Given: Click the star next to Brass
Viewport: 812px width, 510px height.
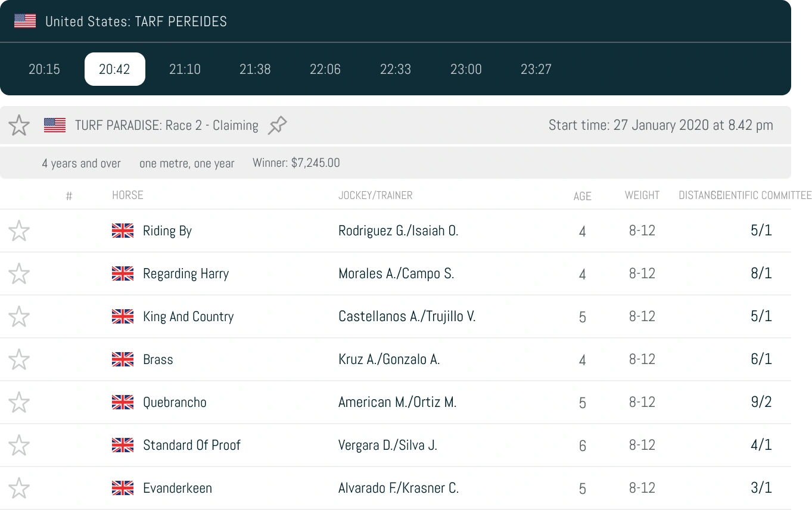Looking at the screenshot, I should tap(19, 359).
